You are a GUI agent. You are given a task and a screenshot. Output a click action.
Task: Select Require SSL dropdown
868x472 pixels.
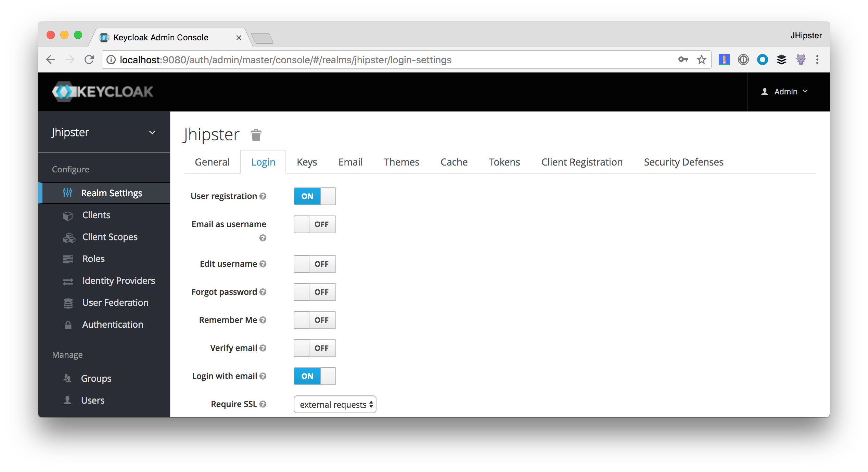(335, 404)
